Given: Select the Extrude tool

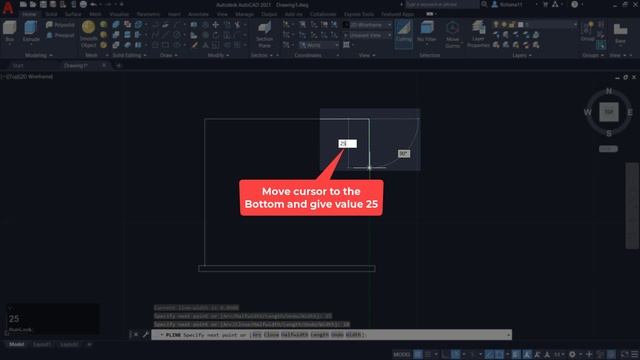Looking at the screenshot, I should (31, 31).
